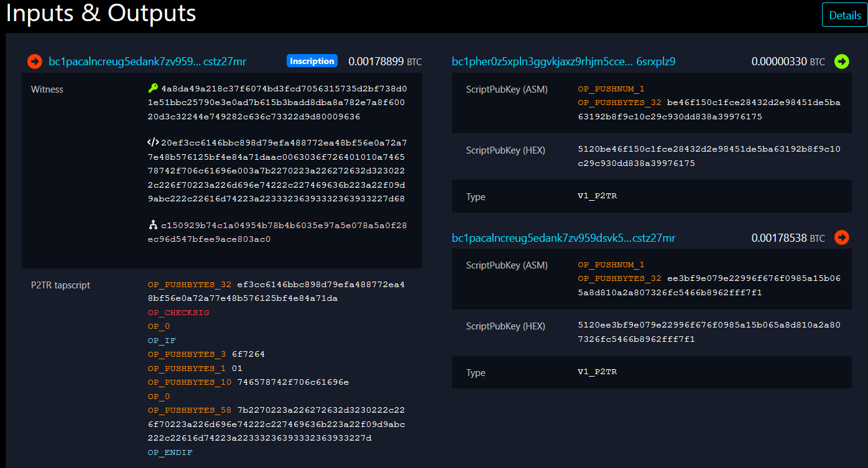Click the P2TR tapscript row label
The width and height of the screenshot is (868, 468).
click(60, 285)
